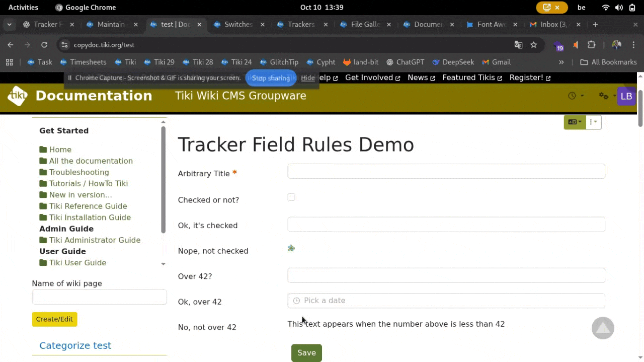Open Tiki Reference Guide link

pyautogui.click(x=88, y=206)
